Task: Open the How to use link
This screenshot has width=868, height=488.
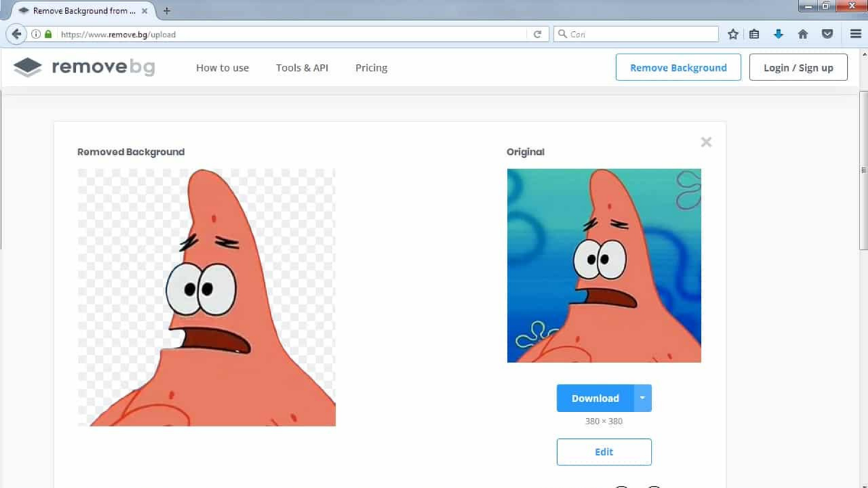Action: click(x=222, y=67)
